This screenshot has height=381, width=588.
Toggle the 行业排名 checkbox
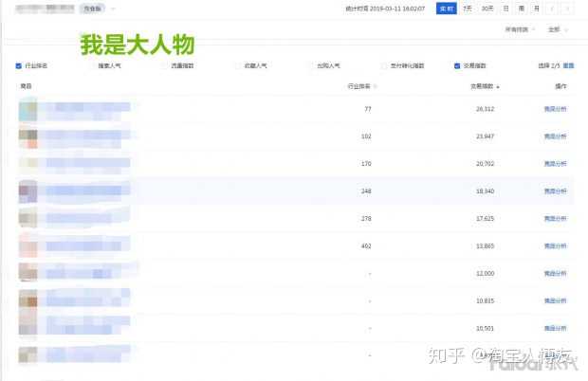[x=19, y=66]
